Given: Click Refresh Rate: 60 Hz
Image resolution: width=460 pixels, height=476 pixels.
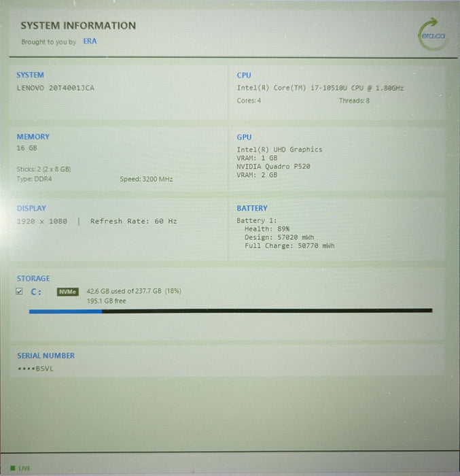Looking at the screenshot, I should tap(133, 221).
